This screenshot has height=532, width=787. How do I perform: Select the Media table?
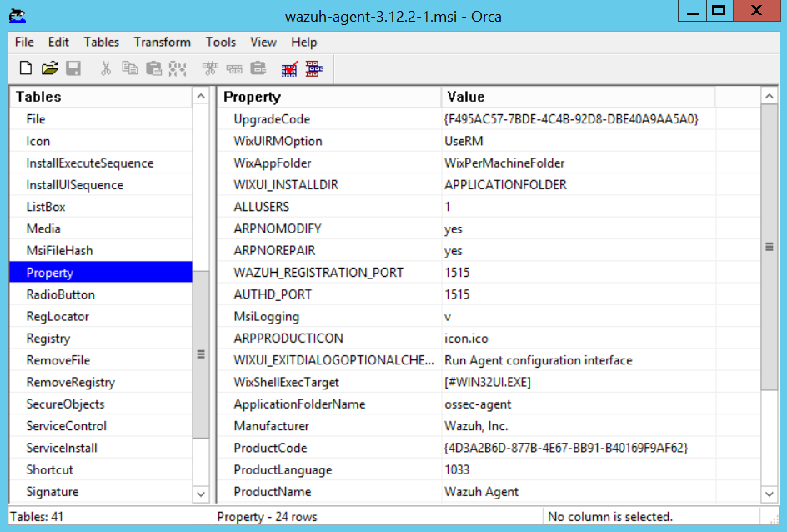[x=101, y=228]
